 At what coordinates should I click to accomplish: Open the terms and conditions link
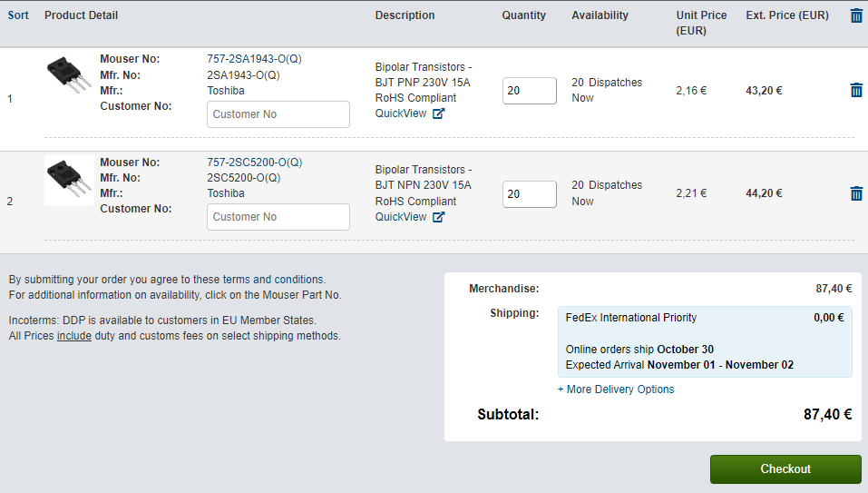point(273,280)
